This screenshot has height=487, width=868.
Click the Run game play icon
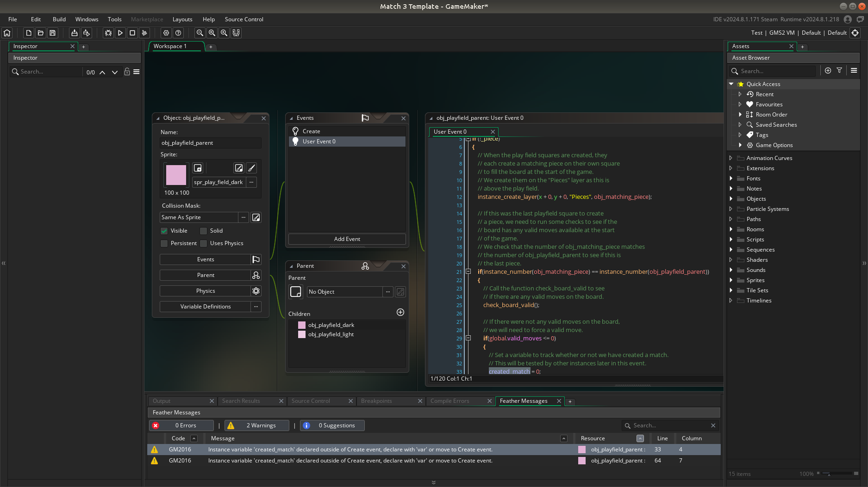click(x=120, y=33)
